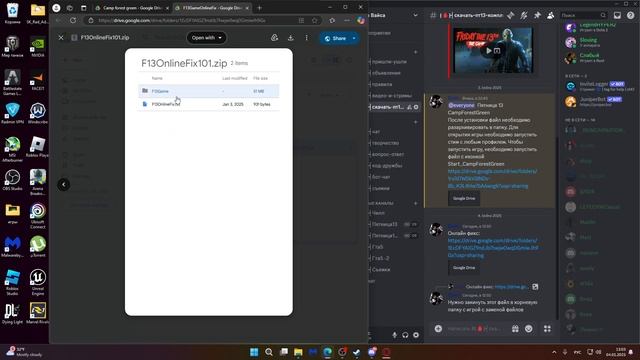Open Discord apps grid icon

point(547,329)
